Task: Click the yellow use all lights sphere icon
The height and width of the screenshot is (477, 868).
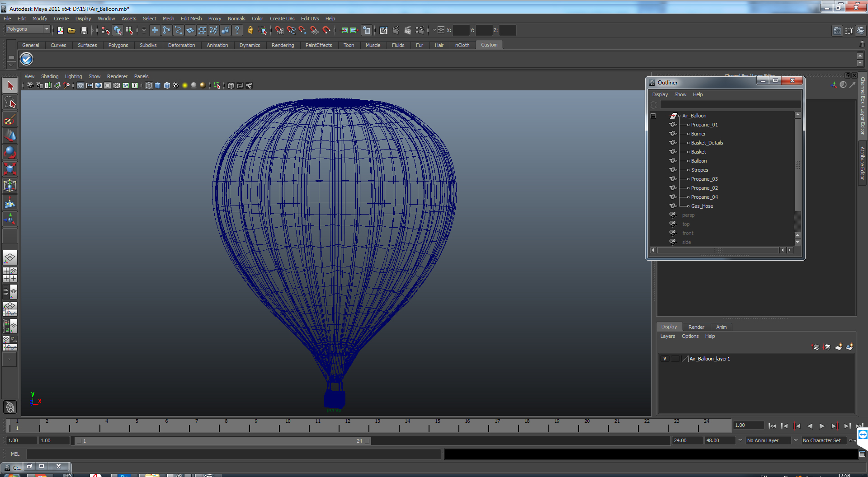Action: (184, 85)
